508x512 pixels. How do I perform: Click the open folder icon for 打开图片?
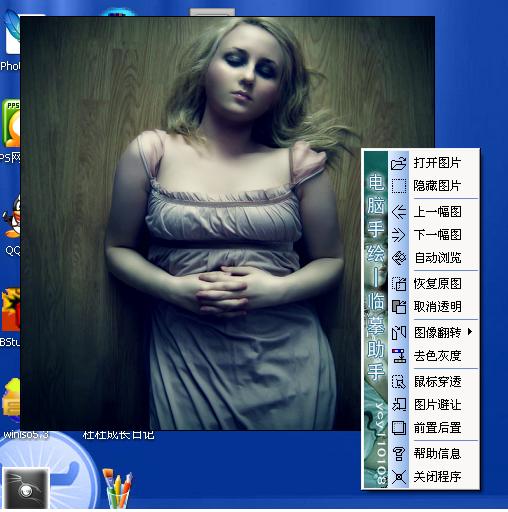tap(398, 163)
